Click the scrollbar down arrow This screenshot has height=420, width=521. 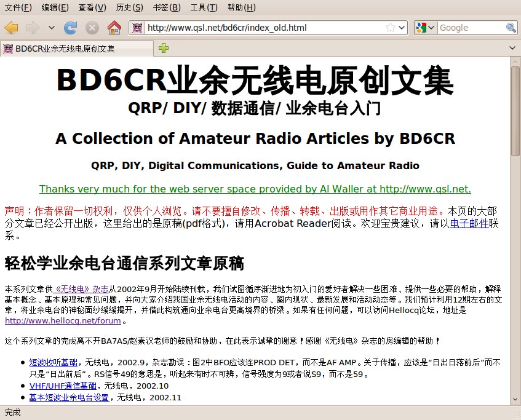515,399
